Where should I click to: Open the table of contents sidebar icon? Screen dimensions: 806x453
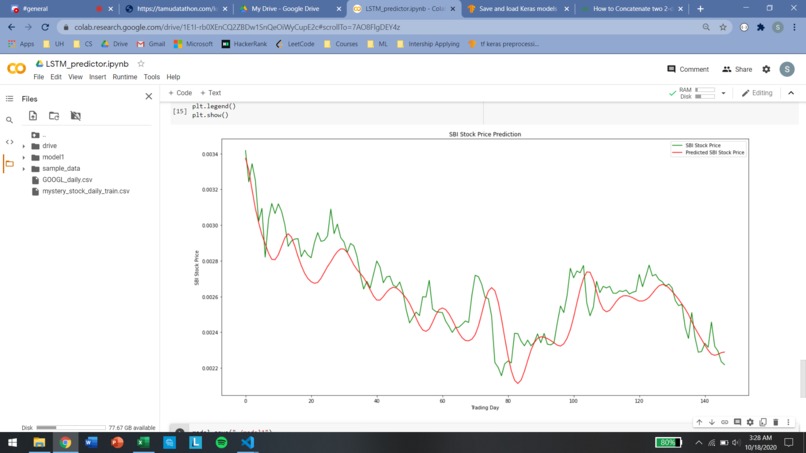click(9, 99)
